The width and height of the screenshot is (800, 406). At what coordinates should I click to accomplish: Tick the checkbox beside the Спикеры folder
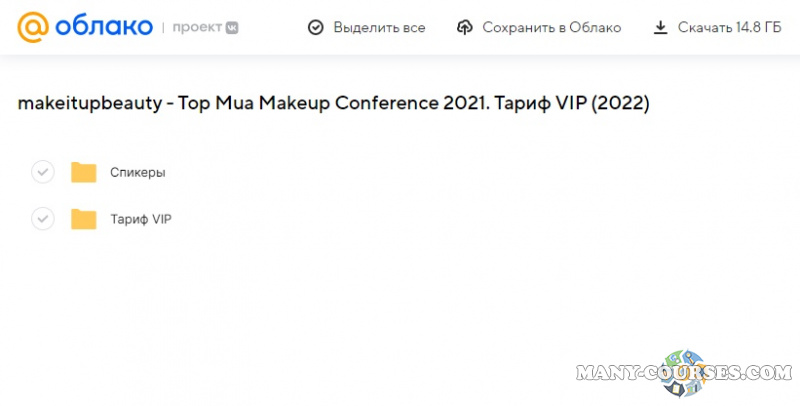(42, 172)
